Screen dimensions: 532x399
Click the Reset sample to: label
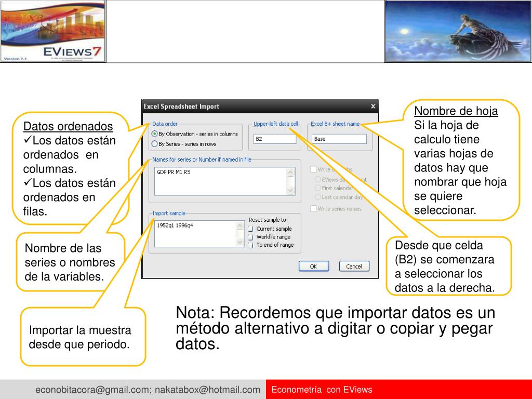click(x=268, y=220)
